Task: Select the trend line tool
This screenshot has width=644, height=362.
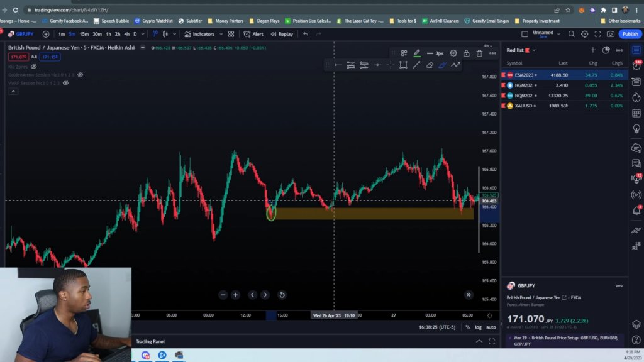Action: click(416, 65)
